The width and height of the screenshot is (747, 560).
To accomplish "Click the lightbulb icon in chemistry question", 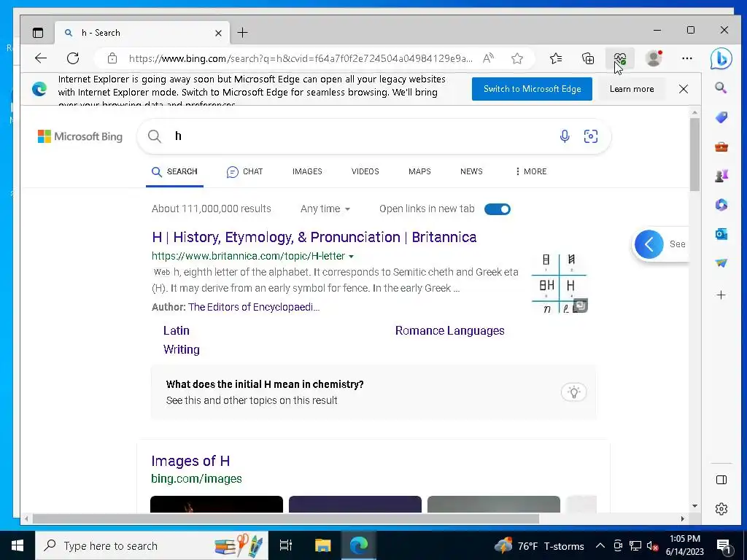I will 574,392.
